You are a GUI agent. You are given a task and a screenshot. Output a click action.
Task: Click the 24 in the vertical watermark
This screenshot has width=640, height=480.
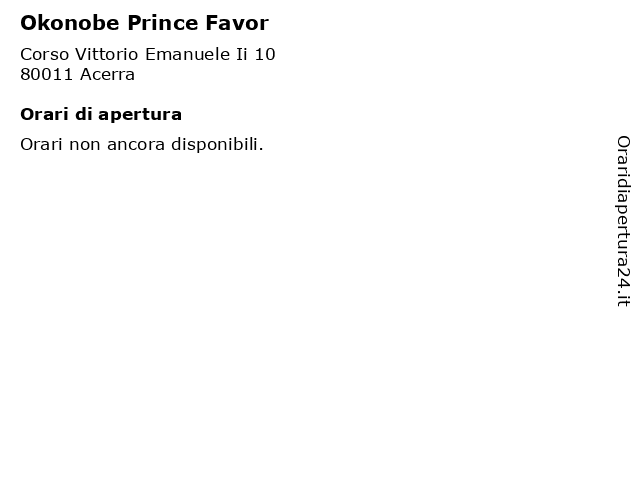623,278
